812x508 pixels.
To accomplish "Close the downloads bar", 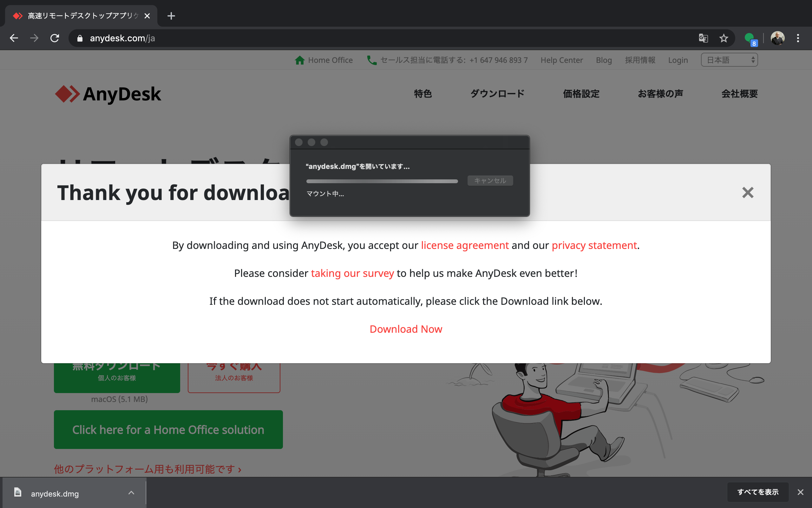I will [x=800, y=492].
